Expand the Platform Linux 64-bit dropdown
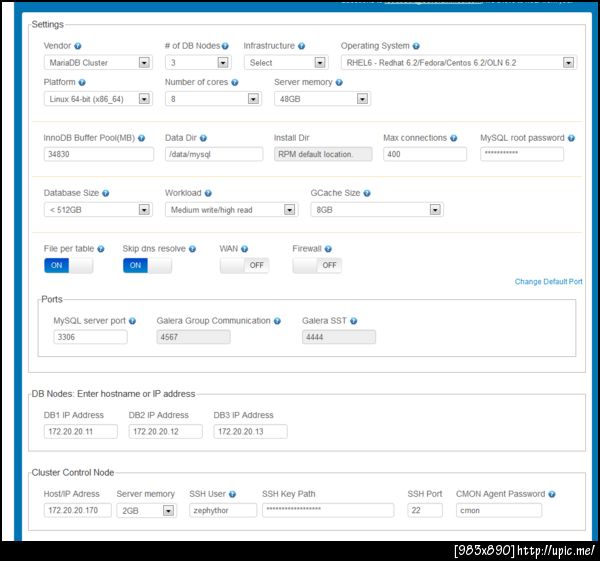This screenshot has height=561, width=600. click(x=98, y=99)
